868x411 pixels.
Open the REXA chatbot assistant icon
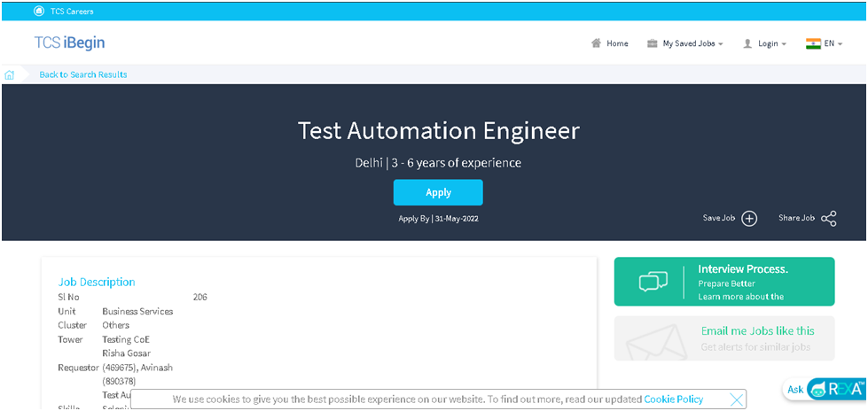coord(833,389)
